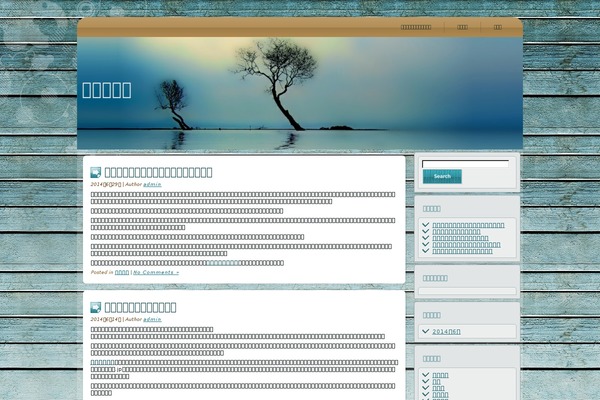This screenshot has width=600, height=400.
Task: Click the Search button in the sidebar
Action: pyautogui.click(x=442, y=176)
